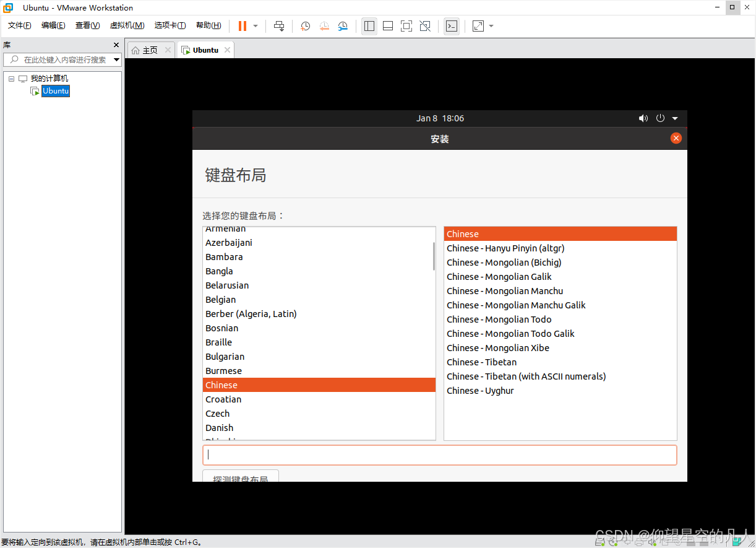The image size is (756, 548).
Task: Click the keyboard layout list scrollbar
Action: click(x=434, y=256)
